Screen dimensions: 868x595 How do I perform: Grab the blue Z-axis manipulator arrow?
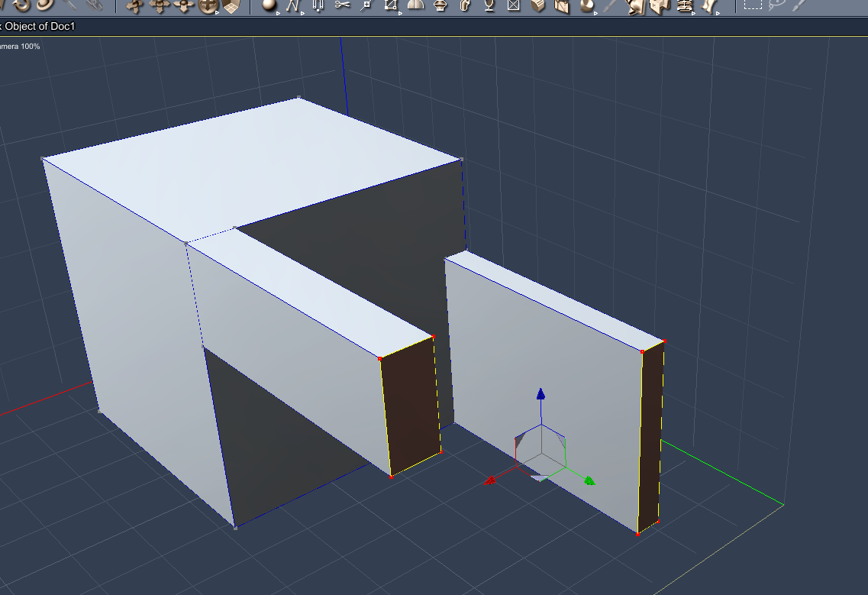point(540,394)
